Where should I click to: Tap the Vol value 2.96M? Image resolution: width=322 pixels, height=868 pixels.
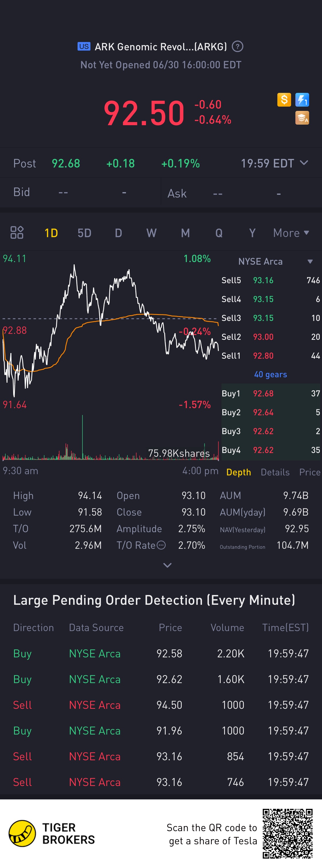click(x=88, y=545)
